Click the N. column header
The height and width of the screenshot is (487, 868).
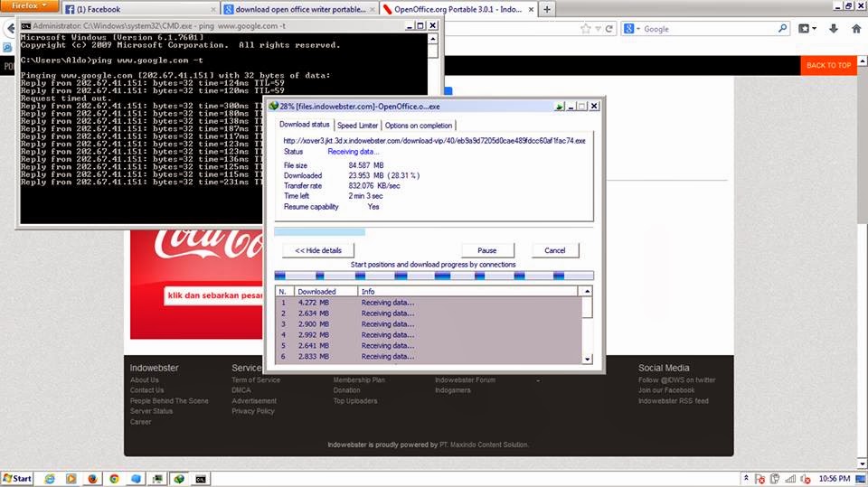[284, 291]
